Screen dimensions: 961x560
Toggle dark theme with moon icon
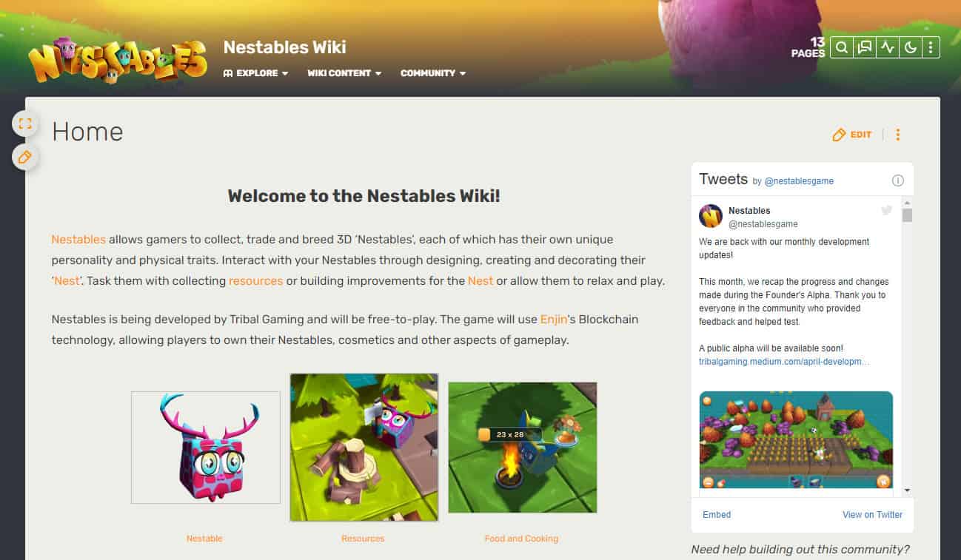[x=910, y=48]
